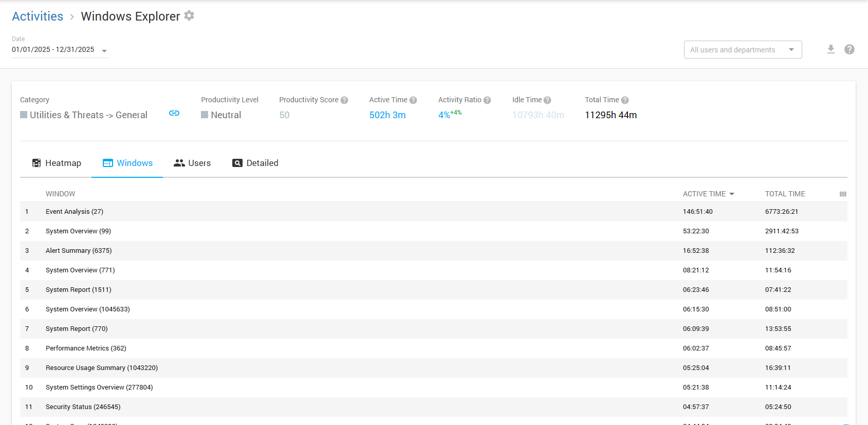
Task: Click the Idle Time help icon
Action: point(547,100)
